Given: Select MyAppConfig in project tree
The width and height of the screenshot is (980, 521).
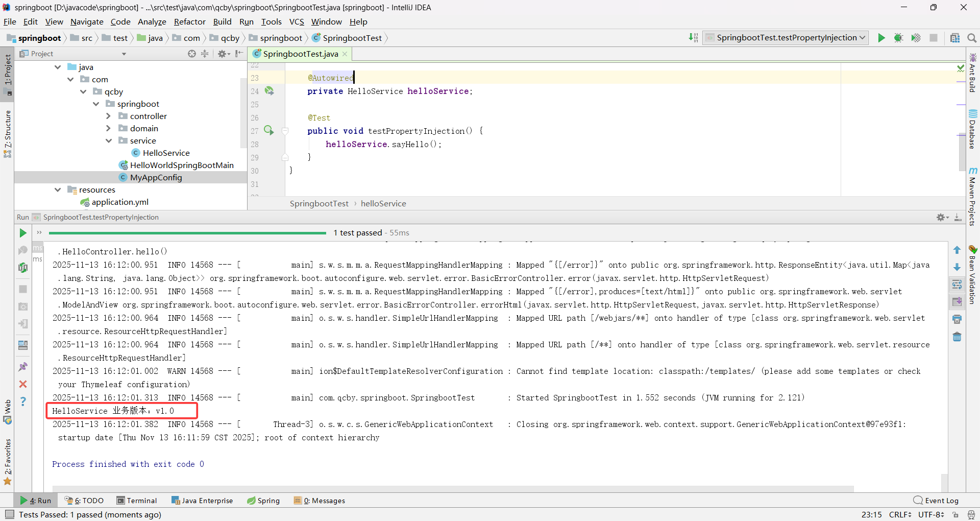Looking at the screenshot, I should tap(156, 177).
